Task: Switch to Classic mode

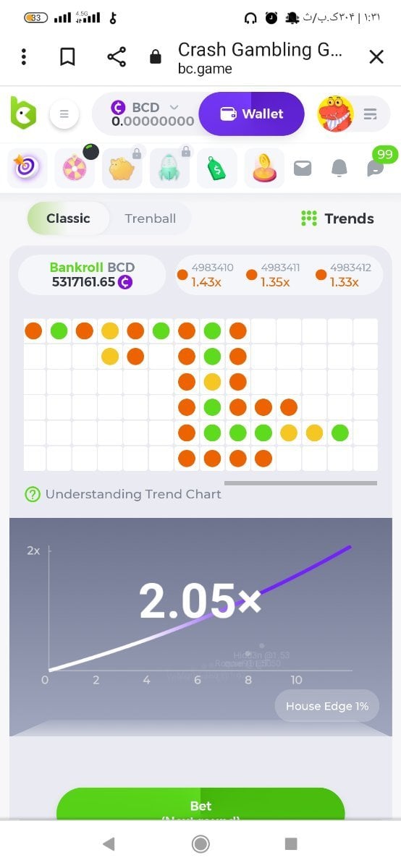Action: 68,218
